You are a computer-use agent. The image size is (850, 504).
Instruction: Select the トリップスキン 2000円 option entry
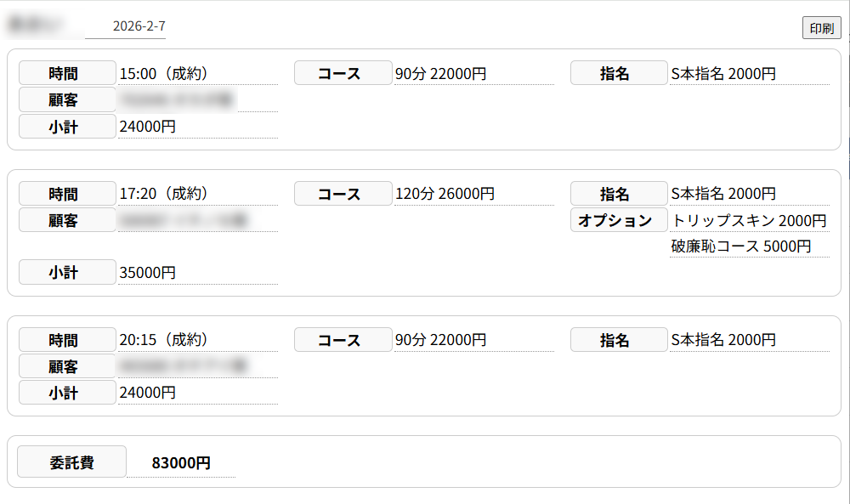coord(749,221)
